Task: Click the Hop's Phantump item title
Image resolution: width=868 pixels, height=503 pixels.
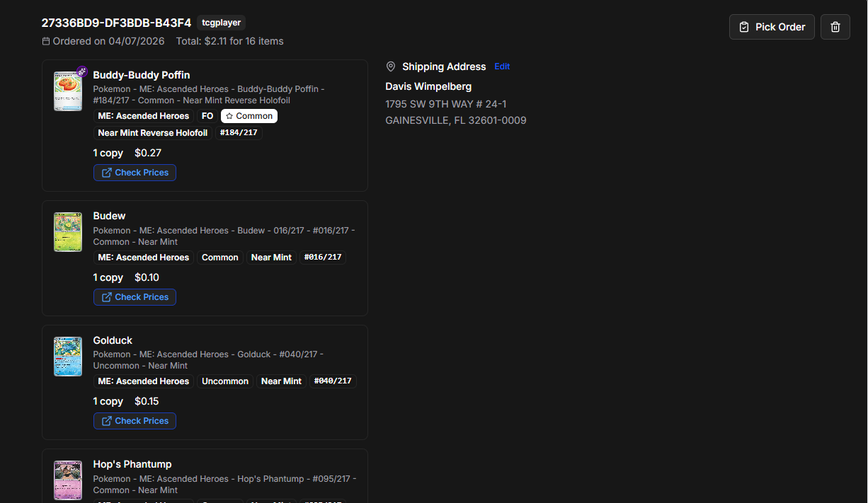Action: point(132,464)
